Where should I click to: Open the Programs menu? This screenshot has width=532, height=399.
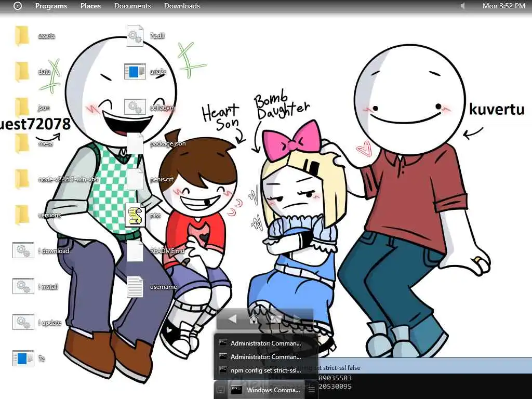[x=51, y=6]
